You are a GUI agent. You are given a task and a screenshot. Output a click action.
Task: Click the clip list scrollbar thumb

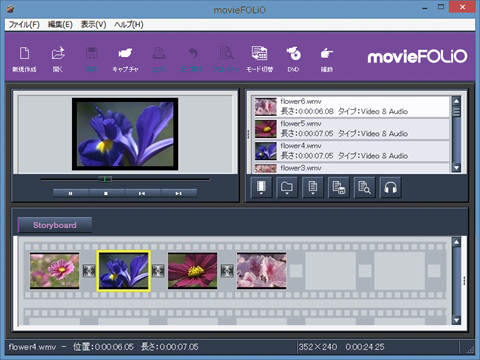click(456, 111)
